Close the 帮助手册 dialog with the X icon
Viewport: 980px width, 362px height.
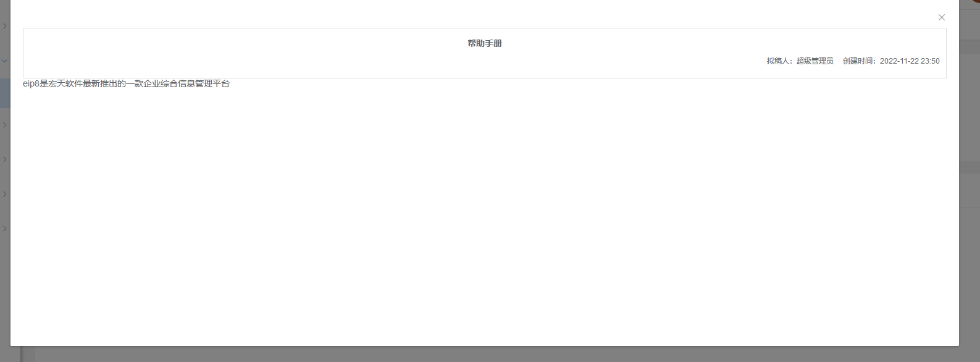[941, 17]
